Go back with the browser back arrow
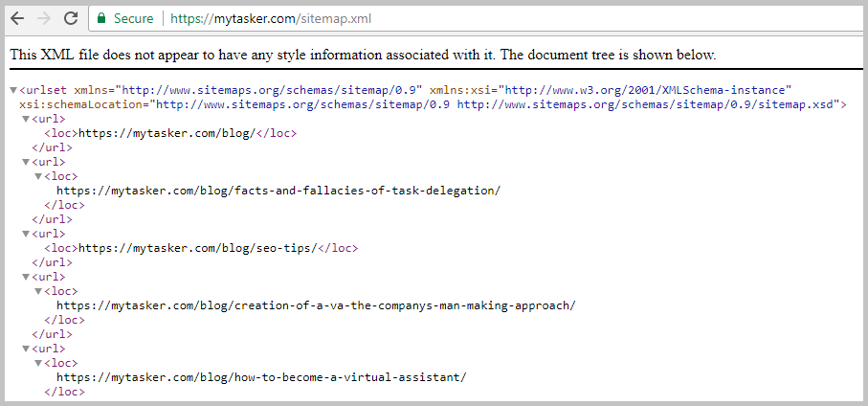 [x=18, y=18]
